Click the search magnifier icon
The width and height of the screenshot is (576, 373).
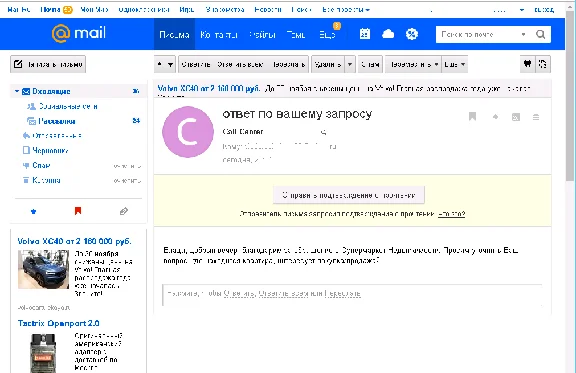(541, 34)
